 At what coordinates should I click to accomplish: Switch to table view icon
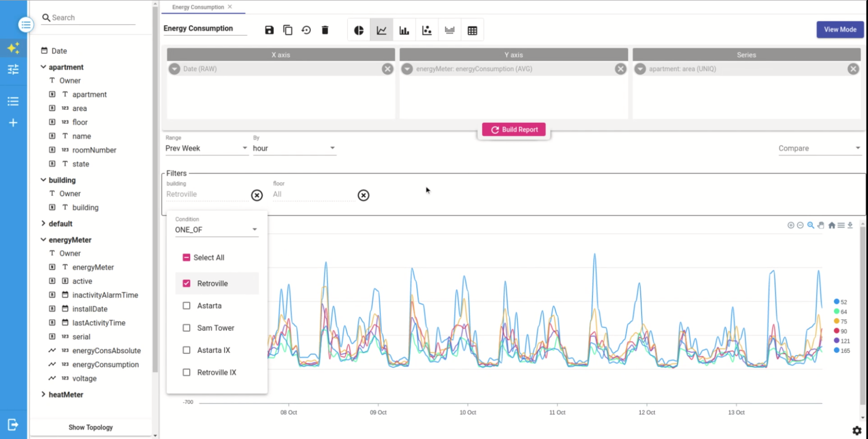pos(472,30)
